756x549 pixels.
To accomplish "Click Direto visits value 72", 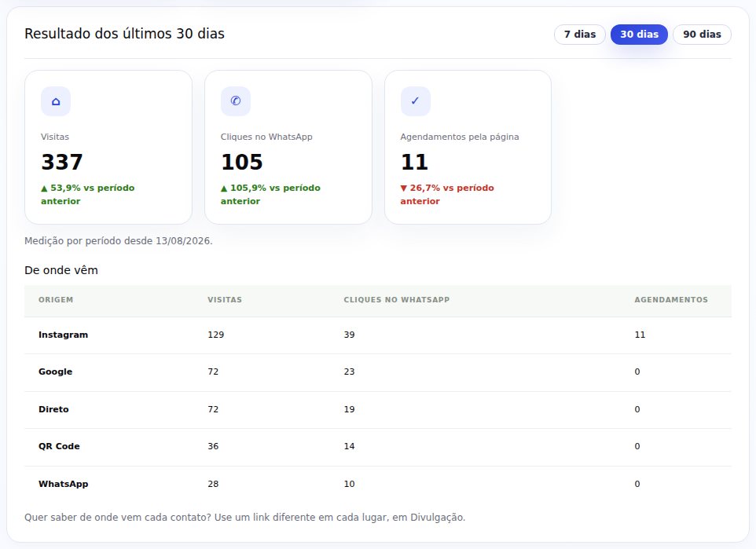I will click(213, 409).
